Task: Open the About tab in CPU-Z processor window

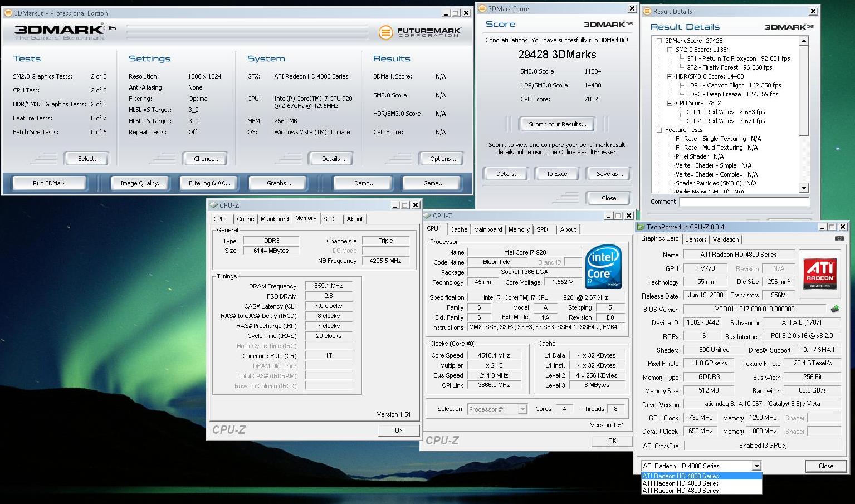Action: (568, 229)
